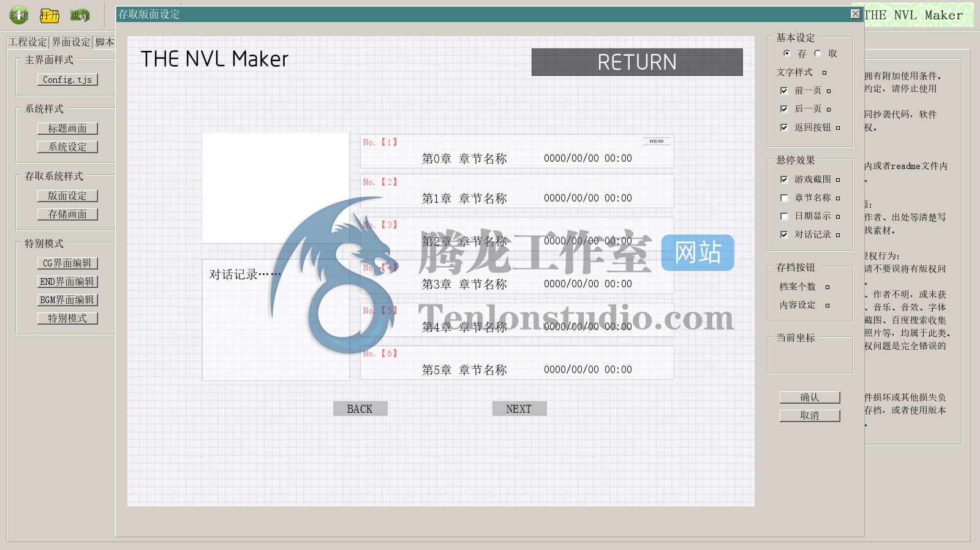Click the NEW badge on save slot No.1
The width and height of the screenshot is (980, 550).
click(657, 141)
